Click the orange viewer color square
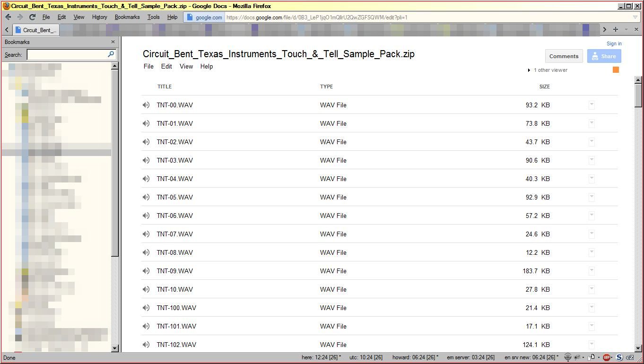 tap(616, 70)
